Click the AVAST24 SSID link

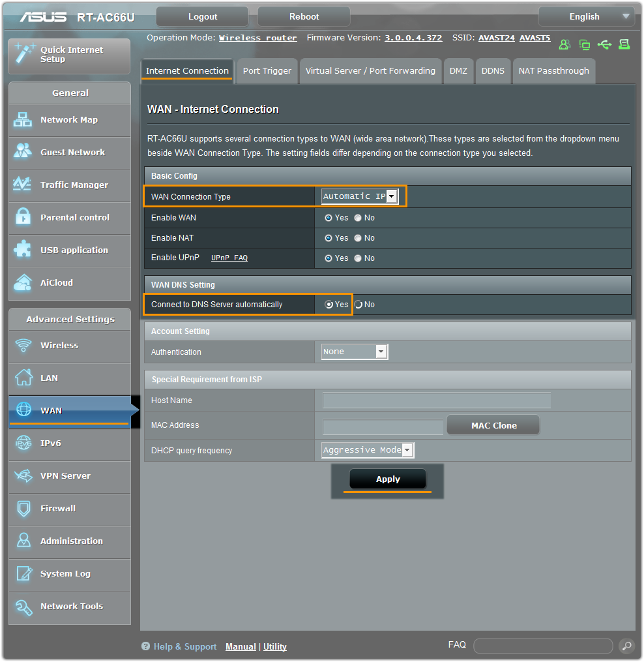[496, 38]
